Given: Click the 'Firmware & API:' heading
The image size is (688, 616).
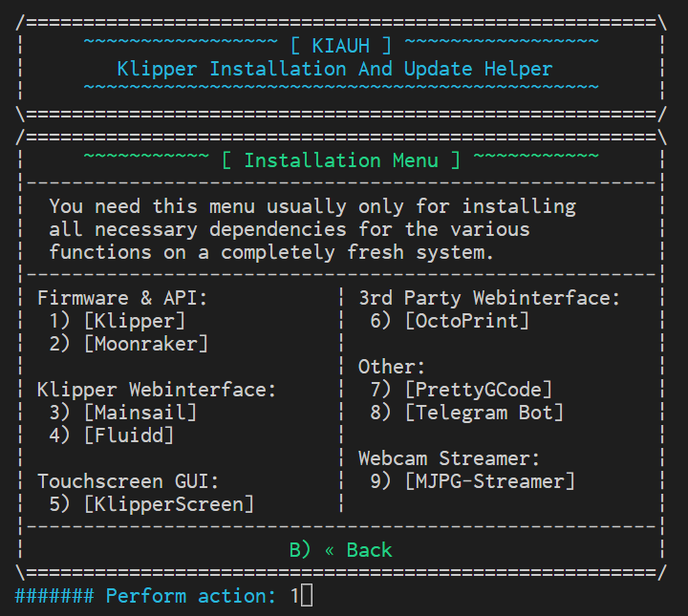Looking at the screenshot, I should click(x=122, y=298).
